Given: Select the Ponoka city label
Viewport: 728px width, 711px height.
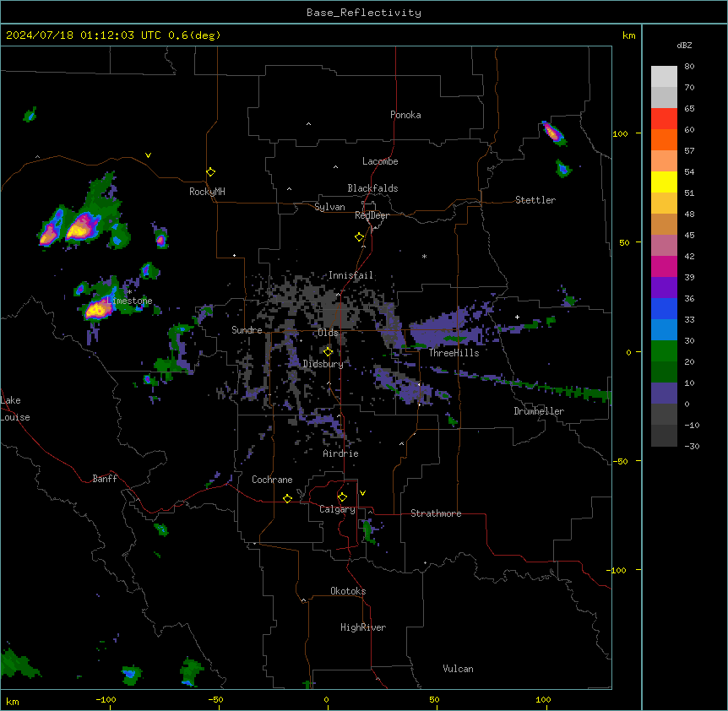Looking at the screenshot, I should (405, 115).
